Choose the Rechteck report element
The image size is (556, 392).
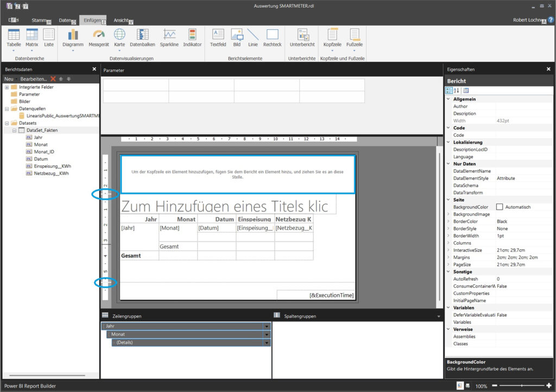[272, 37]
